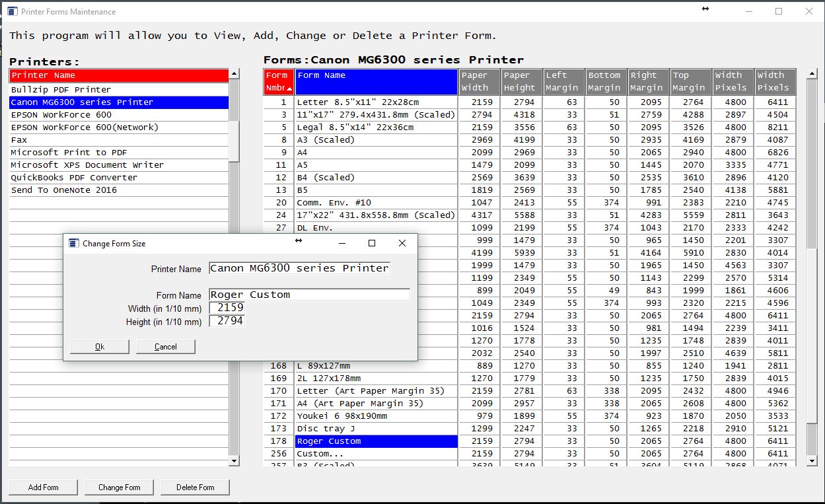Select A4 (Art Paper Margin 35) form
Viewport: 825px width, 504px height.
[377, 404]
